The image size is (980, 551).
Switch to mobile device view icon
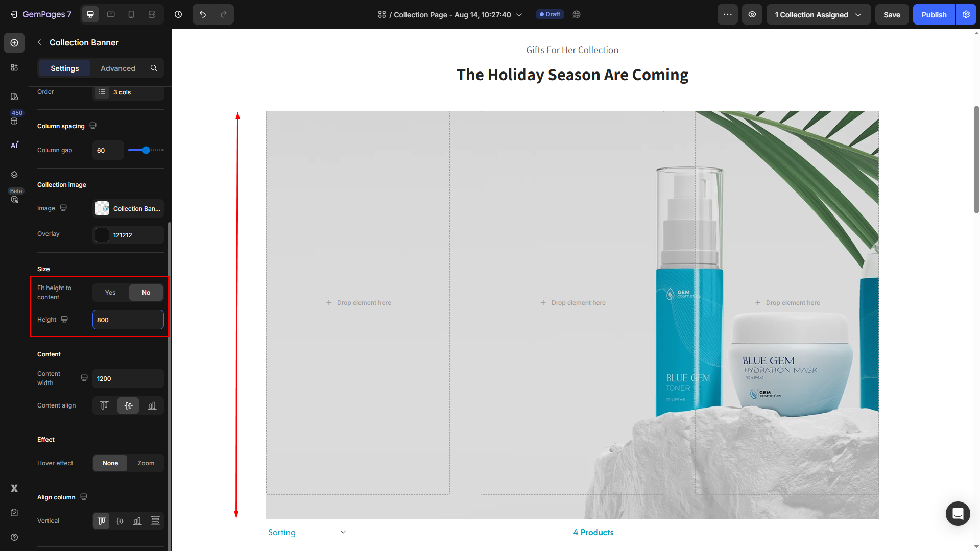131,14
